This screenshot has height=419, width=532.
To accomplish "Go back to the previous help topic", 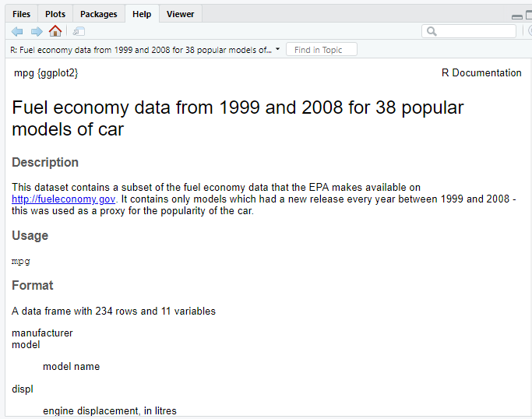I will (17, 32).
